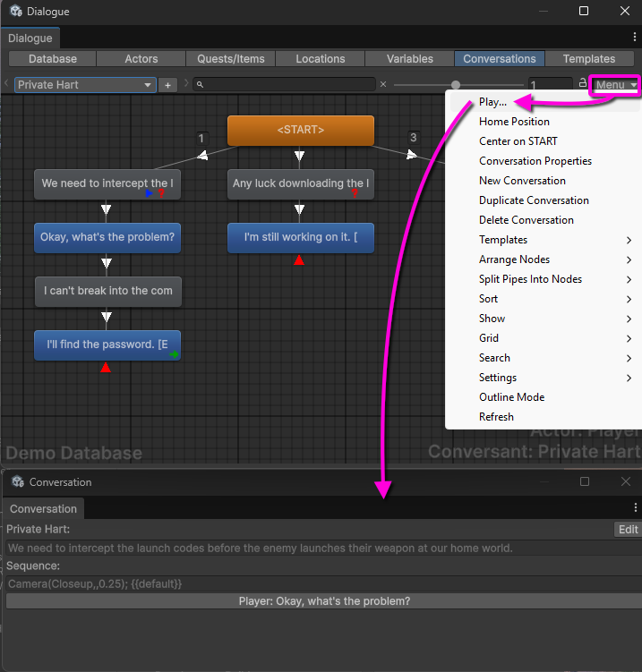Image resolution: width=642 pixels, height=672 pixels.
Task: Open the Quests/Items tab
Action: 231,59
